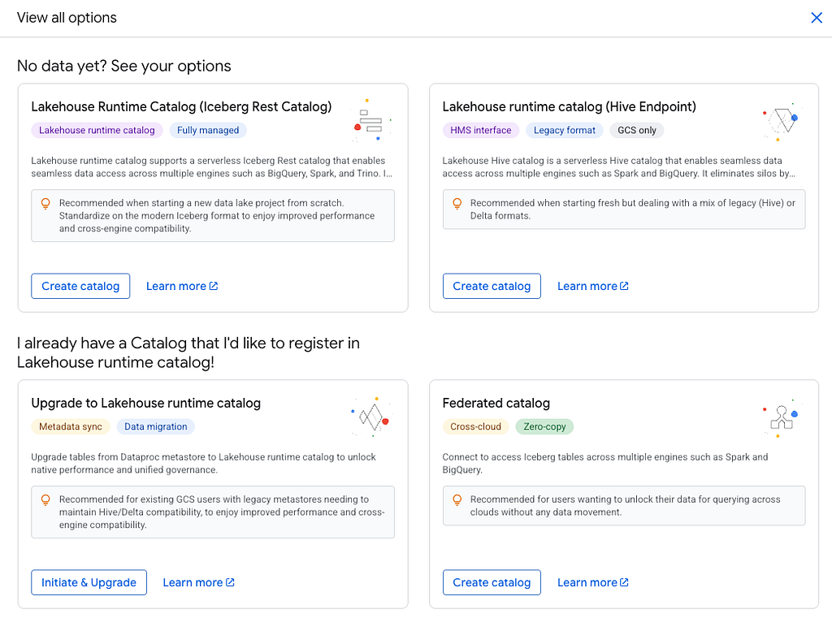Open Learn more for Upgrade to Lakehouse
Viewport: 832px width, 644px height.
pyautogui.click(x=198, y=582)
